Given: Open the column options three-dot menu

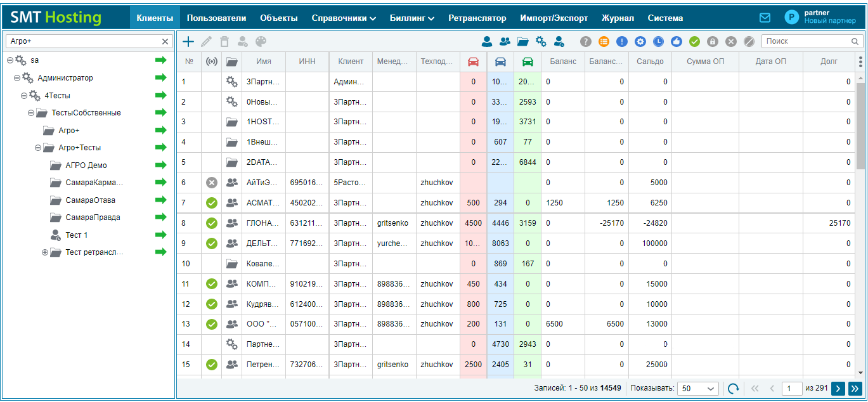Looking at the screenshot, I should pos(860,62).
